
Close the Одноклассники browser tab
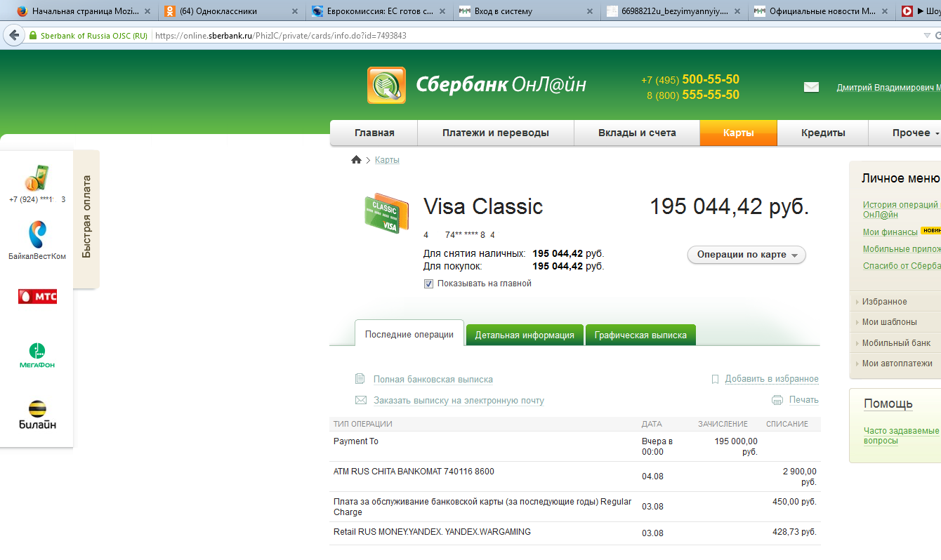(x=294, y=11)
